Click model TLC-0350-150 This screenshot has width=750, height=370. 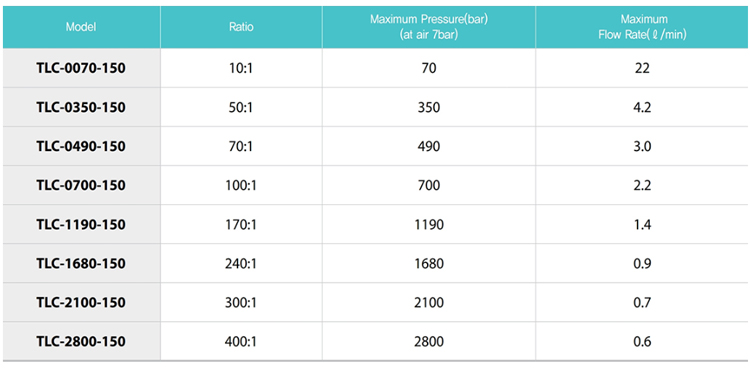[x=81, y=108]
